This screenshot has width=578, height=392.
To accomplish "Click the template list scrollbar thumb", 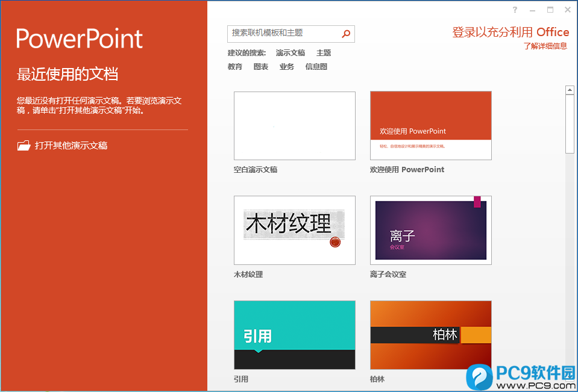I will (x=570, y=124).
